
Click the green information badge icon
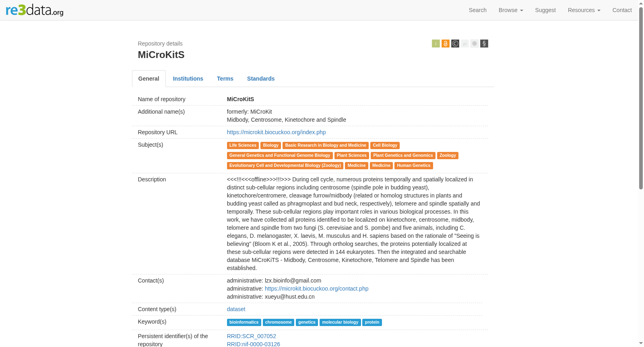pos(436,44)
